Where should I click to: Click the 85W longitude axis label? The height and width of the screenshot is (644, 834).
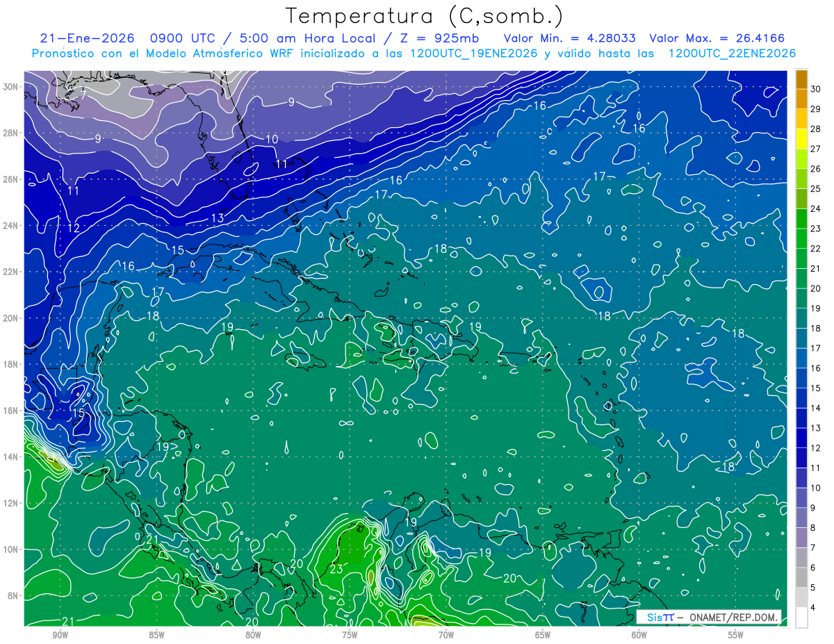pyautogui.click(x=157, y=635)
